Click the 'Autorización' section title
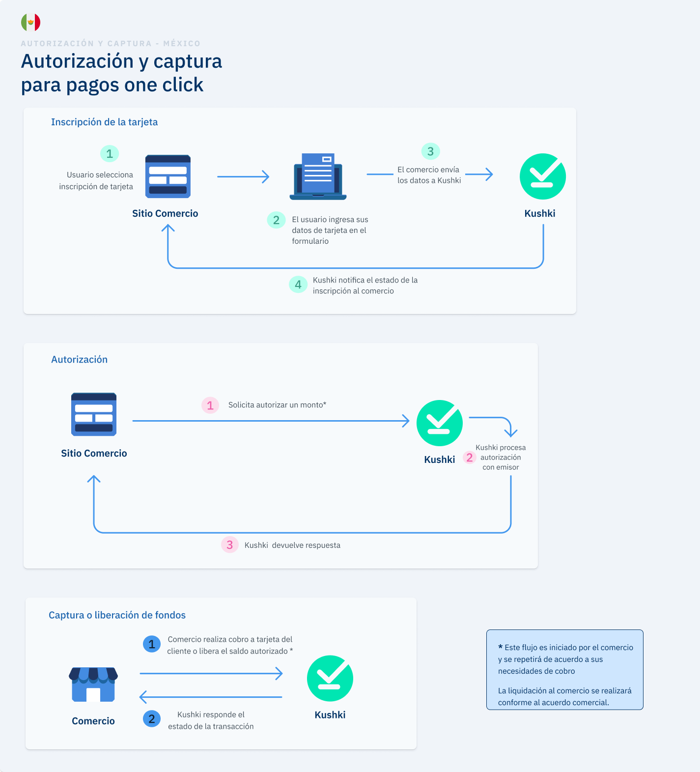Viewport: 700px width, 772px height. 79,359
